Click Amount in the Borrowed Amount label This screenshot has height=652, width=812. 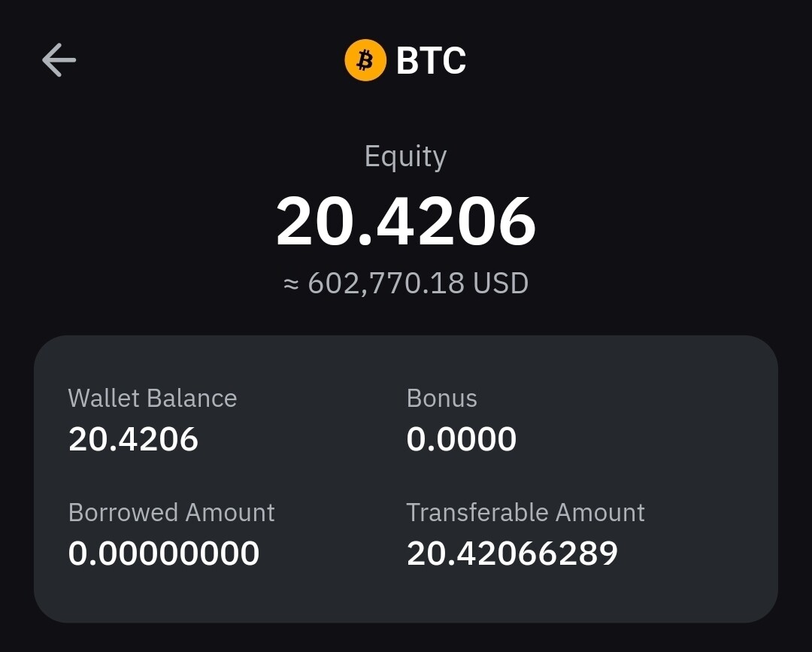click(230, 512)
